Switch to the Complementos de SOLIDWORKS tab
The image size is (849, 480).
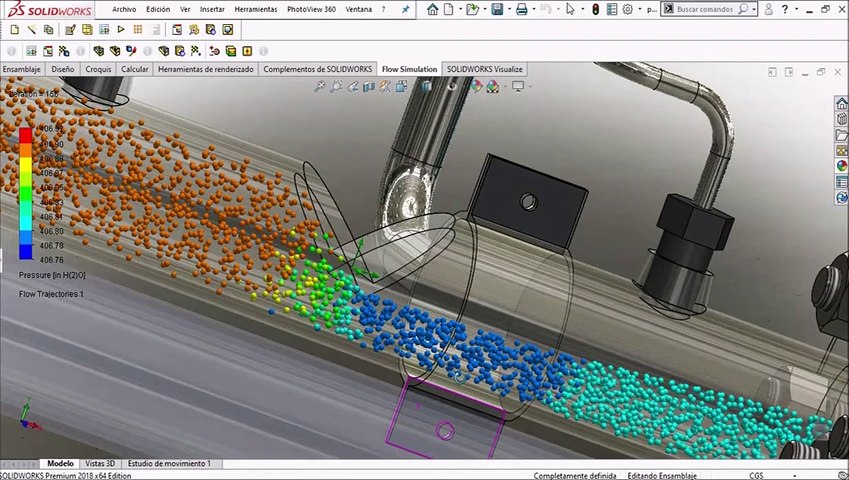click(317, 69)
